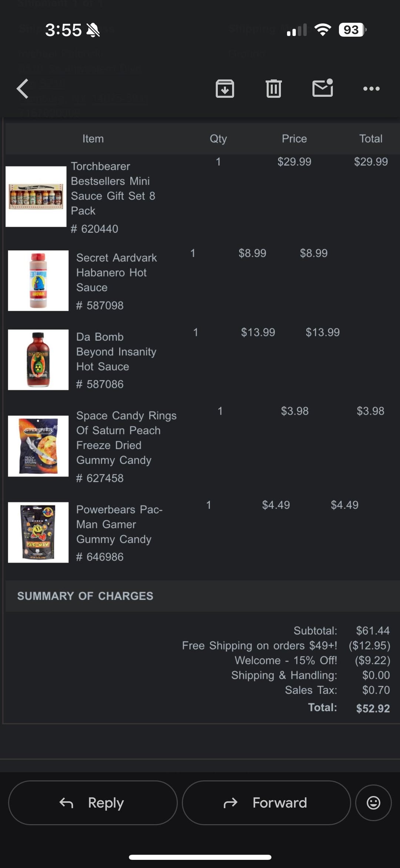Forward this order email
400x868 pixels.
tap(266, 803)
